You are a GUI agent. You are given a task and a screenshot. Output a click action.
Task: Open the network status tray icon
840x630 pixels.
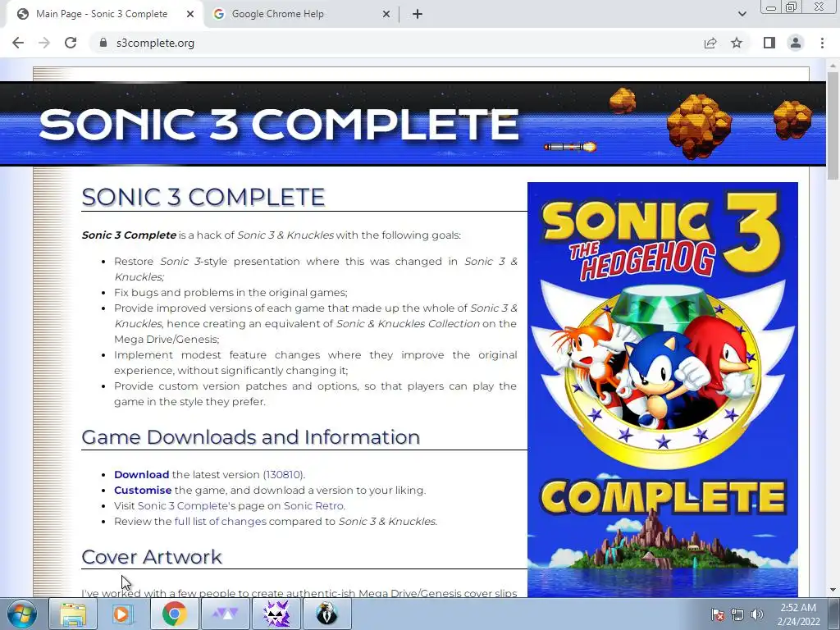(x=737, y=614)
